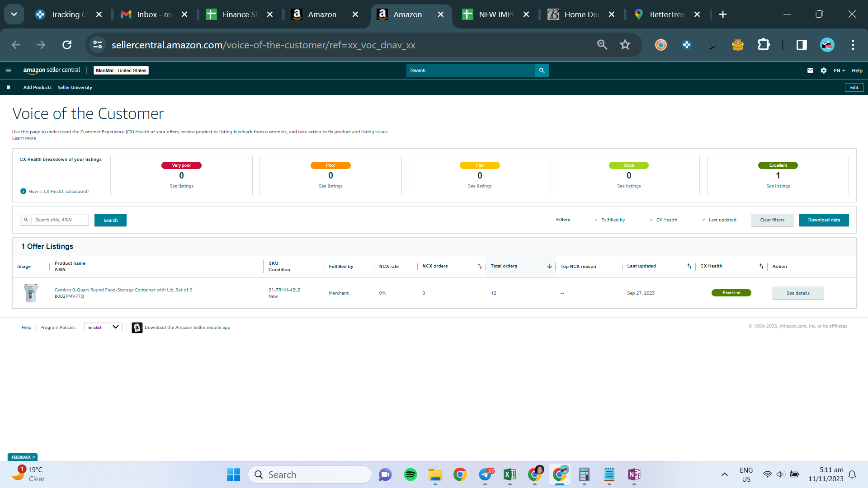Open a new browser tab
Image resolution: width=868 pixels, height=488 pixels.
click(x=723, y=14)
